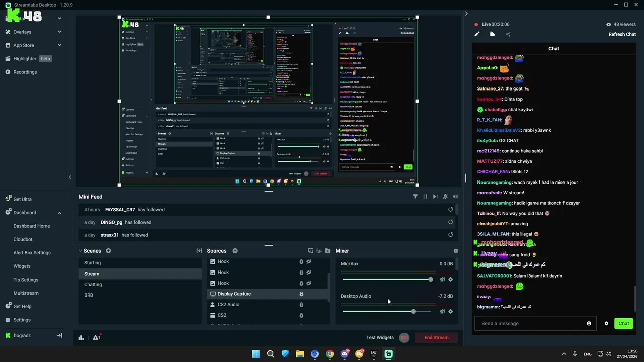
Task: Add a new source with the plus icon
Action: tap(235, 251)
